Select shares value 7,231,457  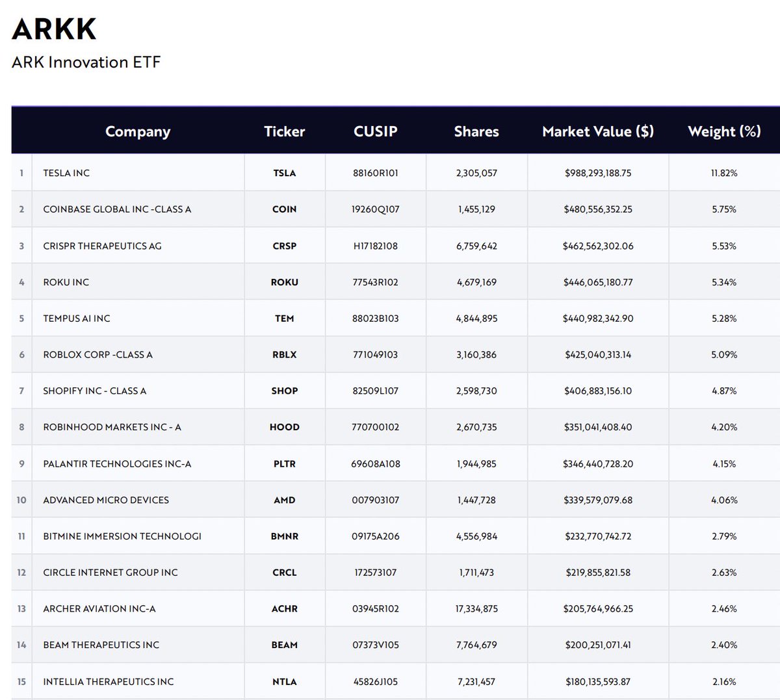(476, 682)
